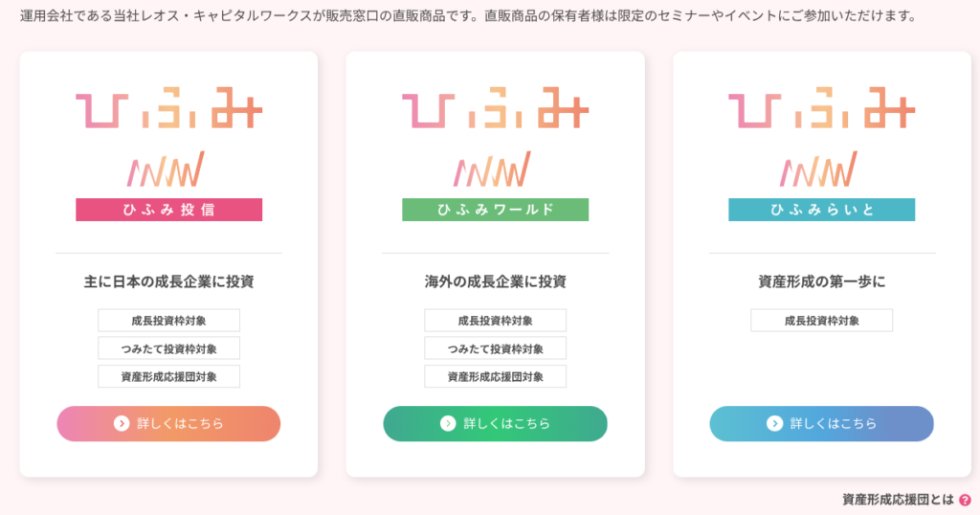980x515 pixels.
Task: Click the arrow icon on the green 詳しくはこちら button
Action: (x=448, y=423)
